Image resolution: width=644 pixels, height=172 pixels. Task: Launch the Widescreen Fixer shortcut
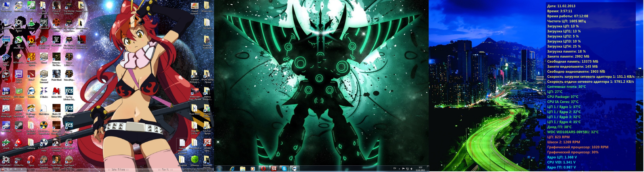(x=195, y=94)
